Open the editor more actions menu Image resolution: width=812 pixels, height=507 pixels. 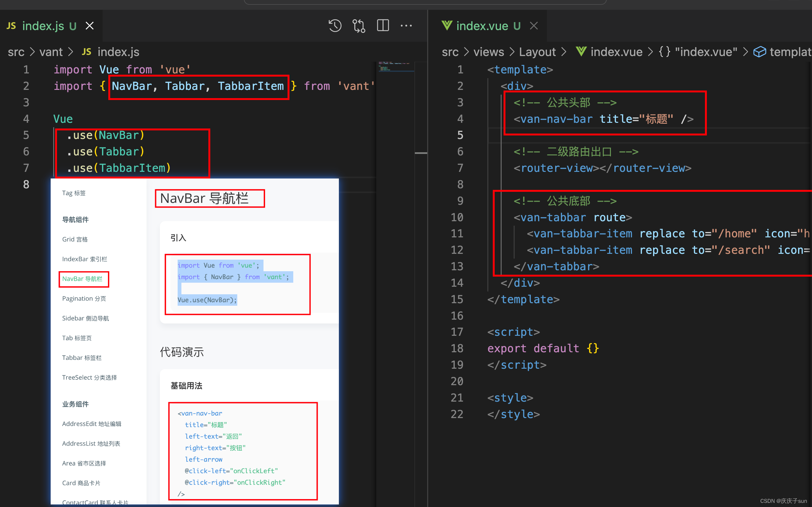(406, 26)
